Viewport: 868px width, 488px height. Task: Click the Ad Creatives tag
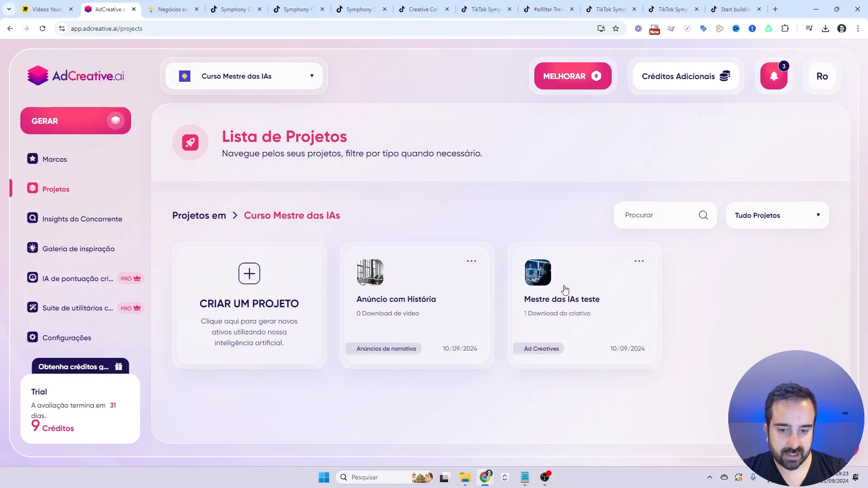point(539,348)
